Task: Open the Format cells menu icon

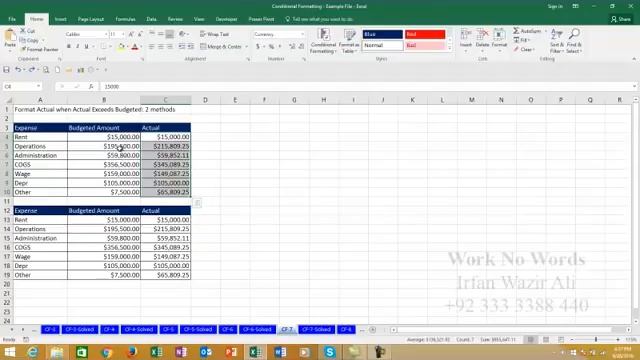Action: coord(499,35)
